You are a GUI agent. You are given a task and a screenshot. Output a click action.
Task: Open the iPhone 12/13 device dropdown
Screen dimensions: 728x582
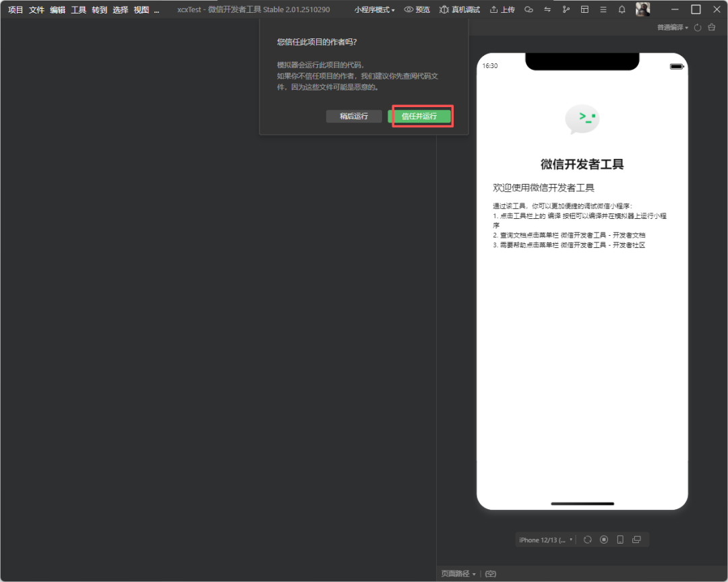coord(545,540)
